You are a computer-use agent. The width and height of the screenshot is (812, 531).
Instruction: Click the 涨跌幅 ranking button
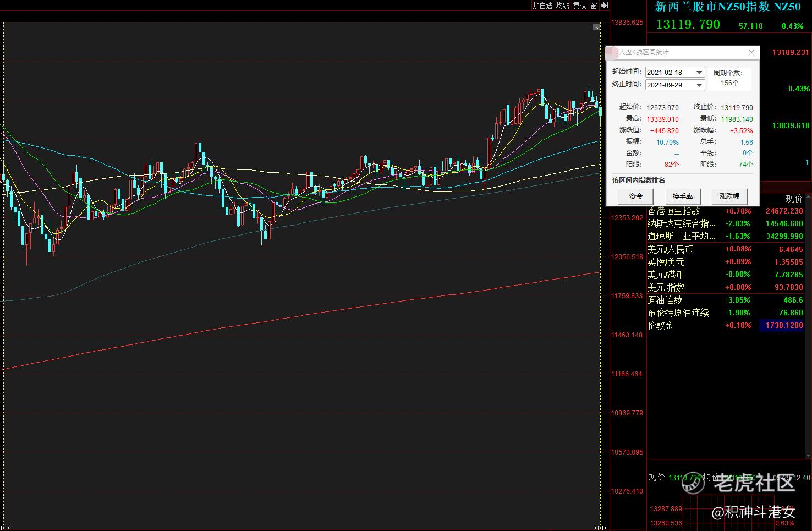click(729, 196)
